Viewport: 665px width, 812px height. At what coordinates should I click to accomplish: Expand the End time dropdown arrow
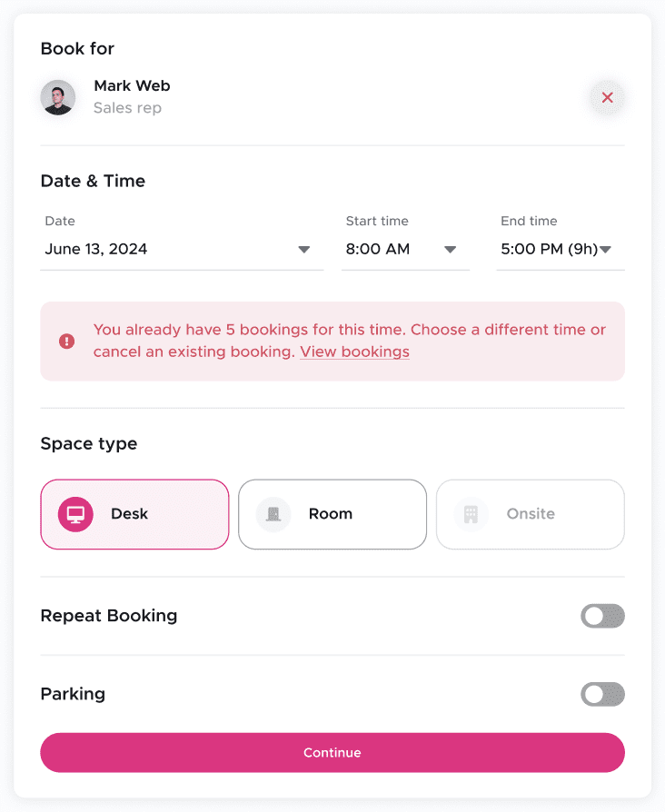(x=606, y=250)
